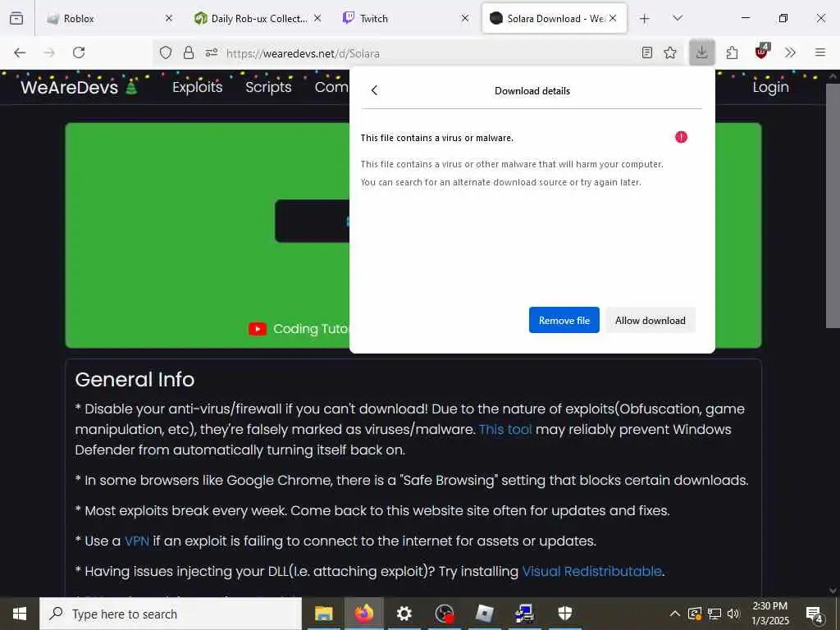Open the Roblox taskbar icon
Viewport: 840px width, 630px height.
[x=484, y=614]
